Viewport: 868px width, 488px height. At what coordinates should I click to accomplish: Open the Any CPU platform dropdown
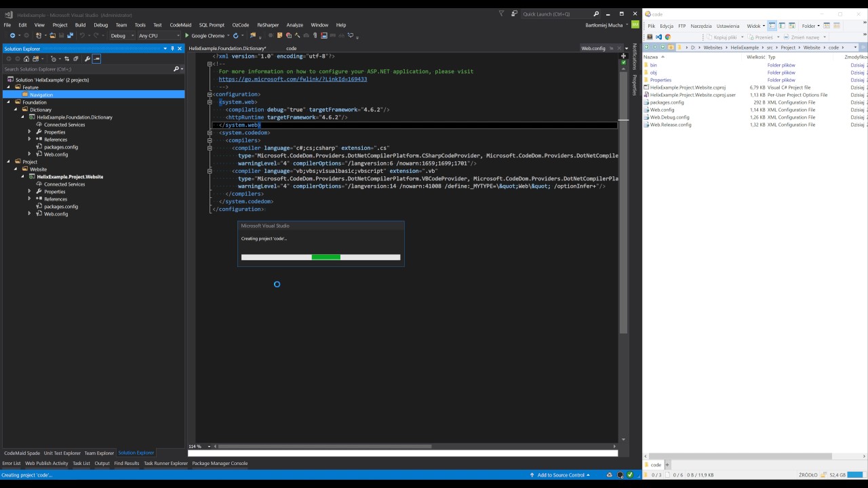[x=159, y=35]
